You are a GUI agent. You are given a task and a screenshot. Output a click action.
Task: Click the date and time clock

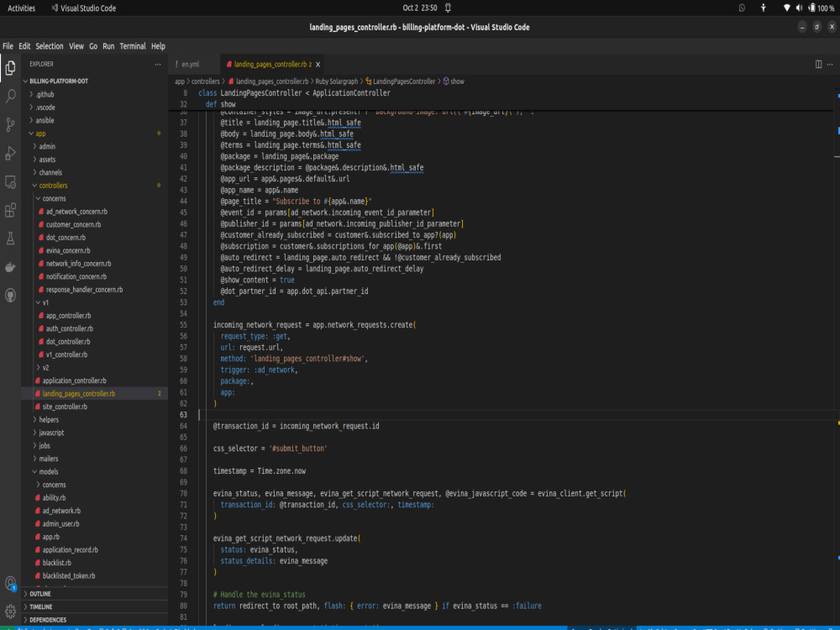point(419,8)
